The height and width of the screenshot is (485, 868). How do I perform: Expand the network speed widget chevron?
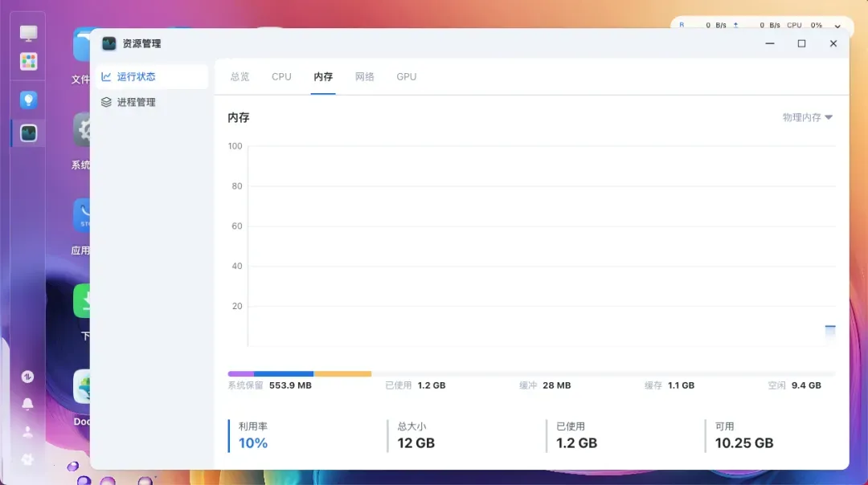(x=837, y=26)
